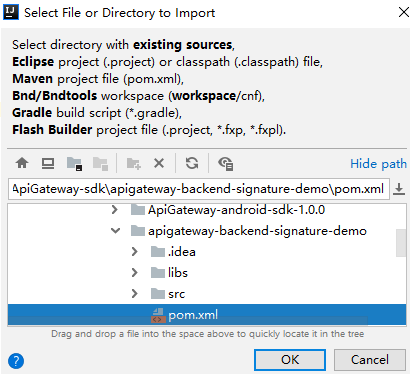Go to the home directory icon
Viewport: 410px width, 374px height.
coord(22,163)
